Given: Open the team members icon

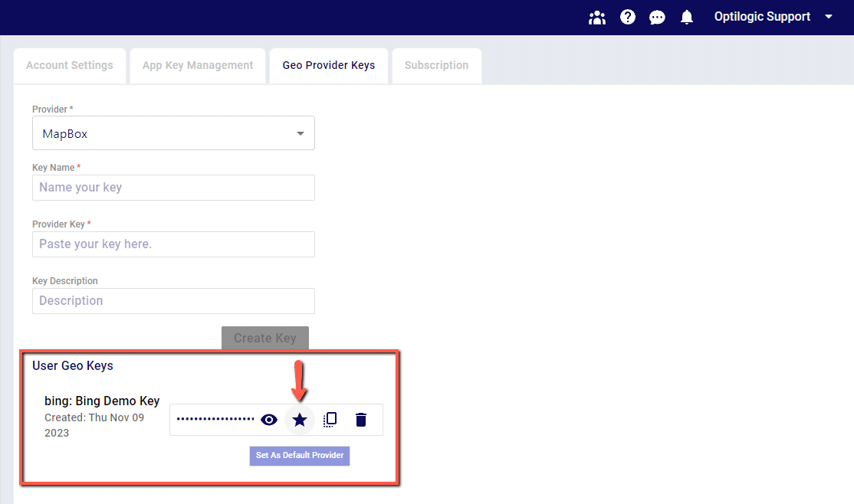Looking at the screenshot, I should point(597,18).
